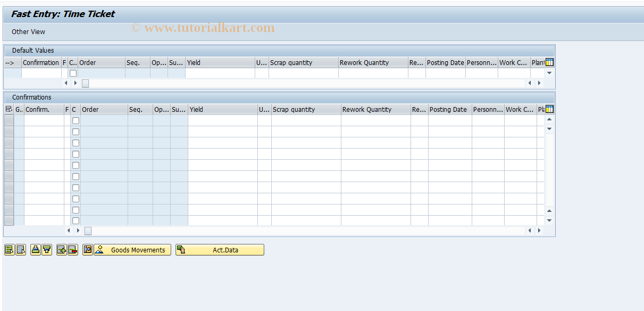
Task: Click Rework Quantity header in Confirmations table
Action: pyautogui.click(x=376, y=109)
